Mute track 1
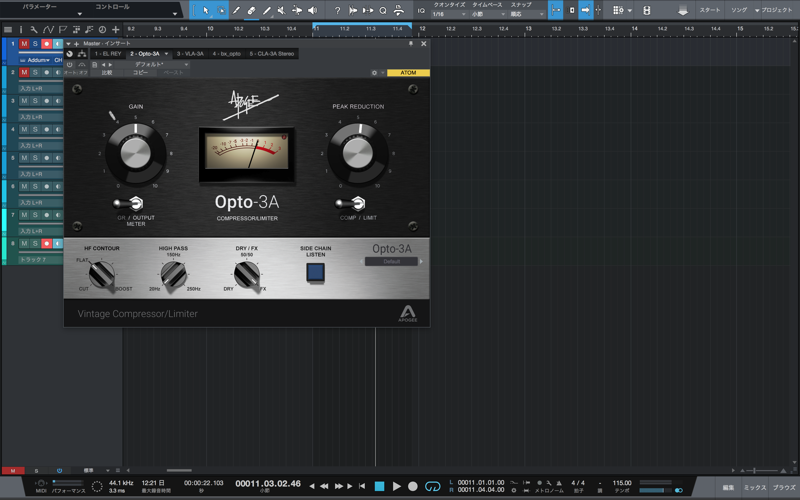 [x=24, y=44]
